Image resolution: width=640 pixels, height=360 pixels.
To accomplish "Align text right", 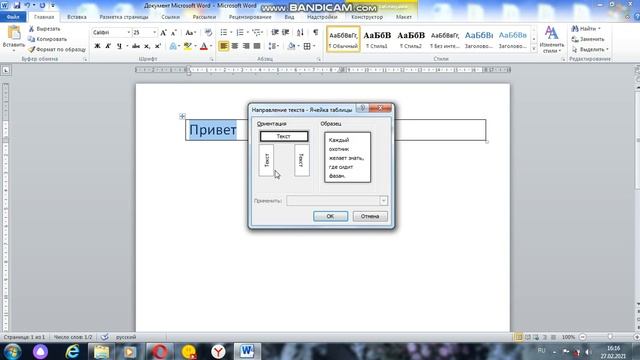I will (246, 46).
